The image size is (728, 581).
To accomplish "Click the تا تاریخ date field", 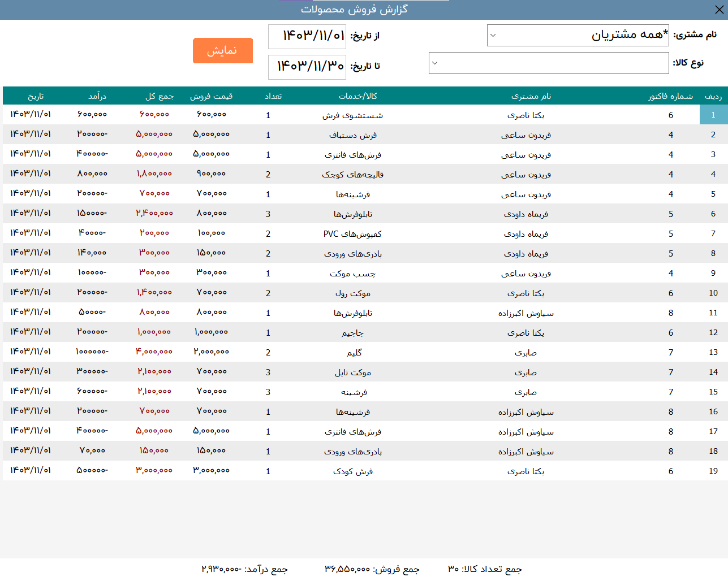I will pos(307,67).
